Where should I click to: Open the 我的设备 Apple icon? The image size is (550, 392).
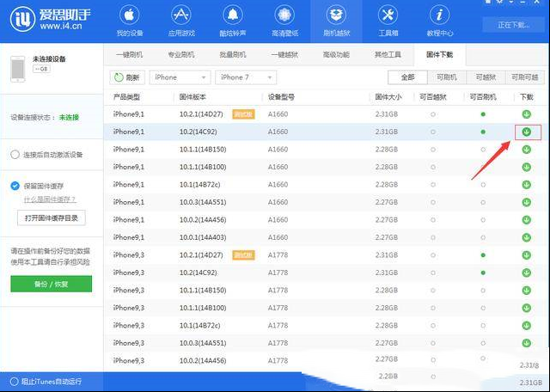pos(130,15)
